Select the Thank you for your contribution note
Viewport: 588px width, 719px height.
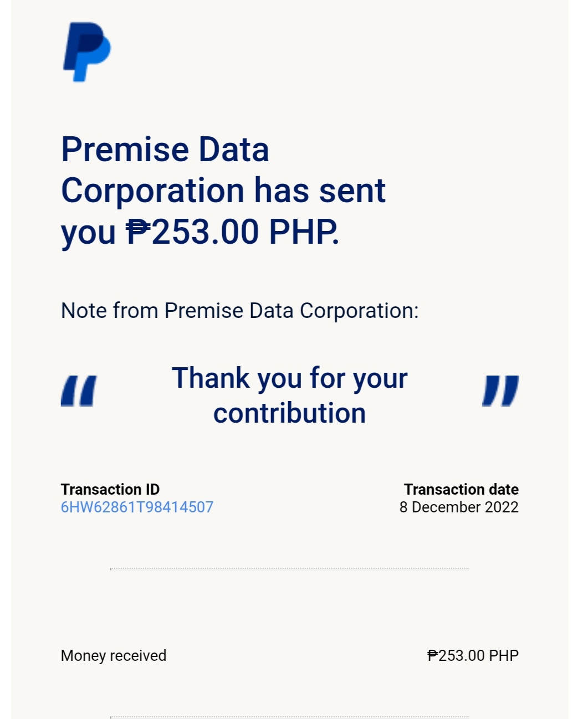coord(290,396)
